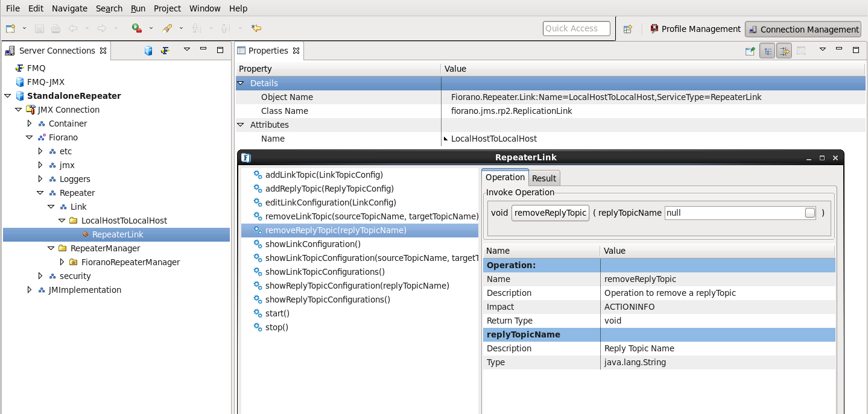Click the Run with red toolbox icon

point(137,28)
